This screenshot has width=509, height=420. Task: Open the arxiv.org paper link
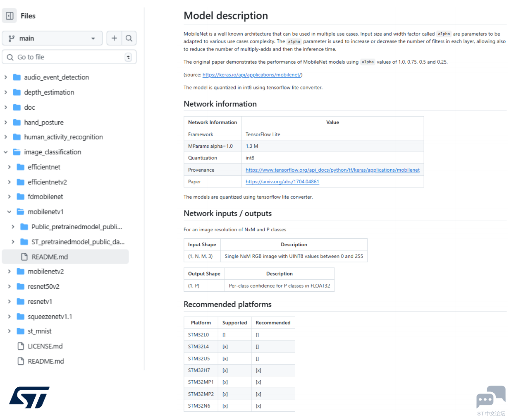point(282,182)
